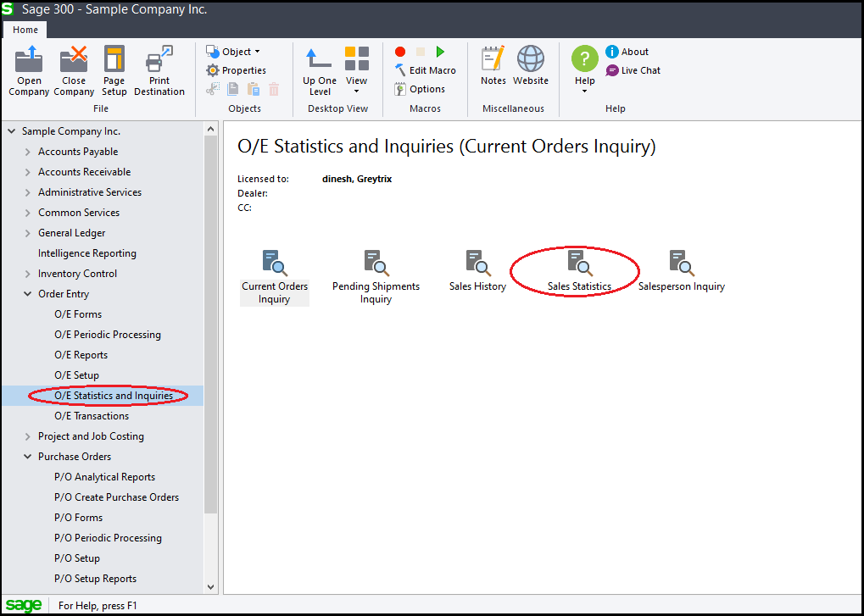Click the green Run Macro play button
Viewport: 864px width, 616px height.
click(440, 52)
